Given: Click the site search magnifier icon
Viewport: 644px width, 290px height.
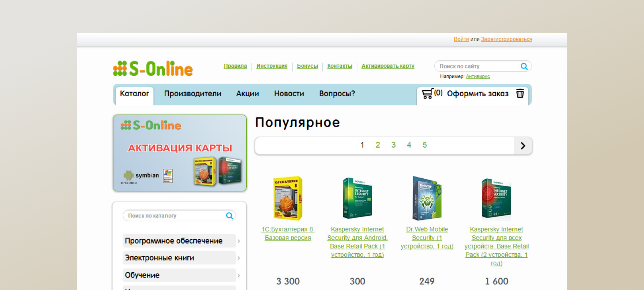Looking at the screenshot, I should pos(524,66).
